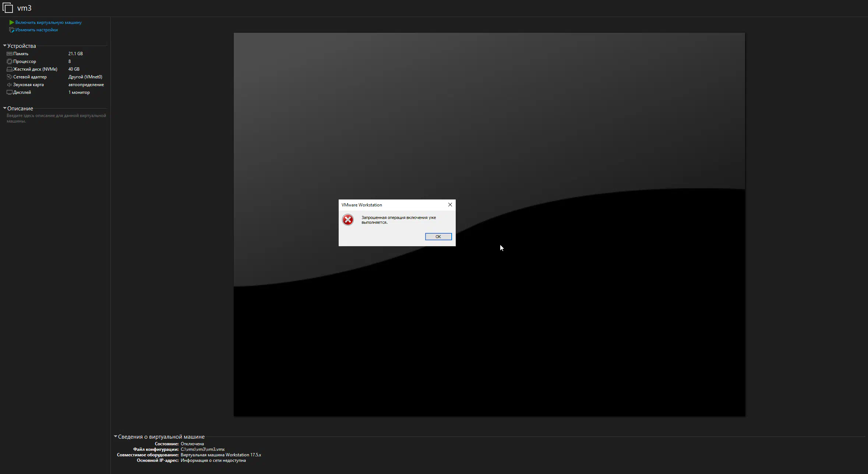Collapse the Устройства section
This screenshot has width=868, height=474.
pyautogui.click(x=5, y=46)
